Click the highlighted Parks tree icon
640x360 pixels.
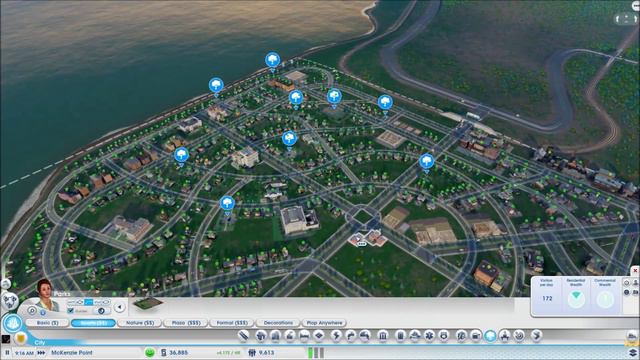tap(490, 336)
